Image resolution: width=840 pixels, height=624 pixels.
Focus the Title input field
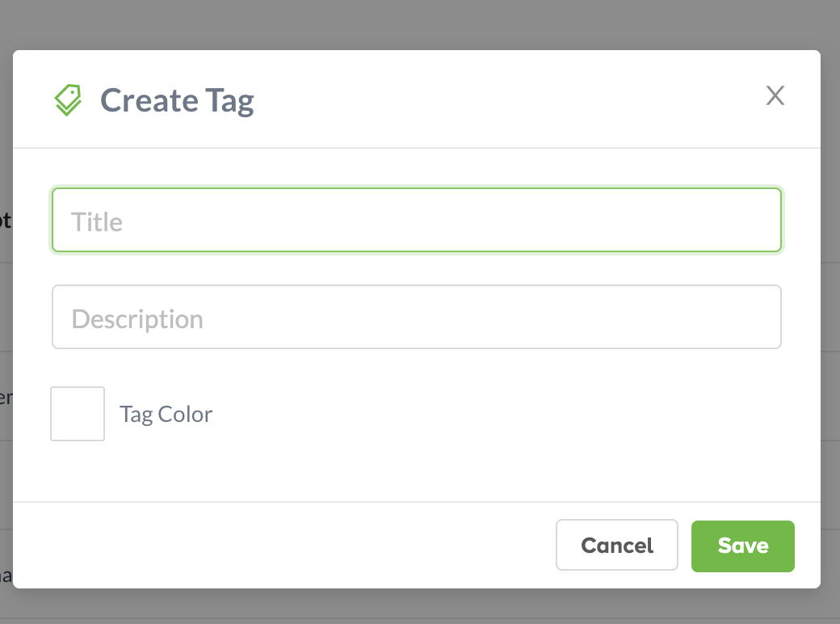click(416, 221)
